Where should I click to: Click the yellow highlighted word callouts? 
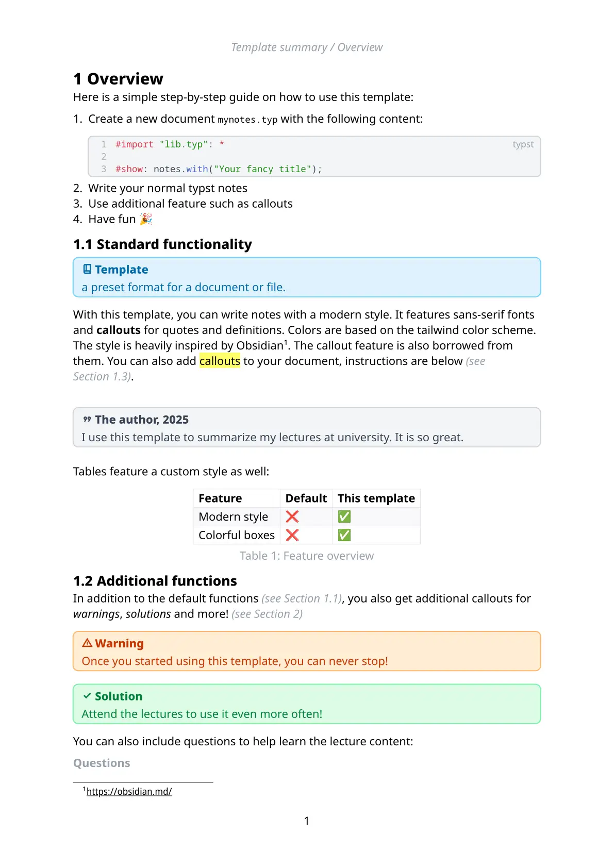(220, 361)
